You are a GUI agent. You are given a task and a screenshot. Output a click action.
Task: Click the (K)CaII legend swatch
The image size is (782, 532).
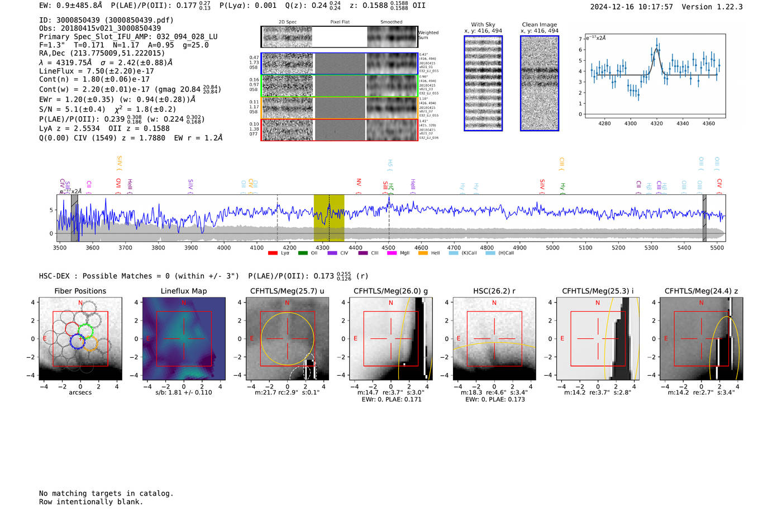point(454,253)
